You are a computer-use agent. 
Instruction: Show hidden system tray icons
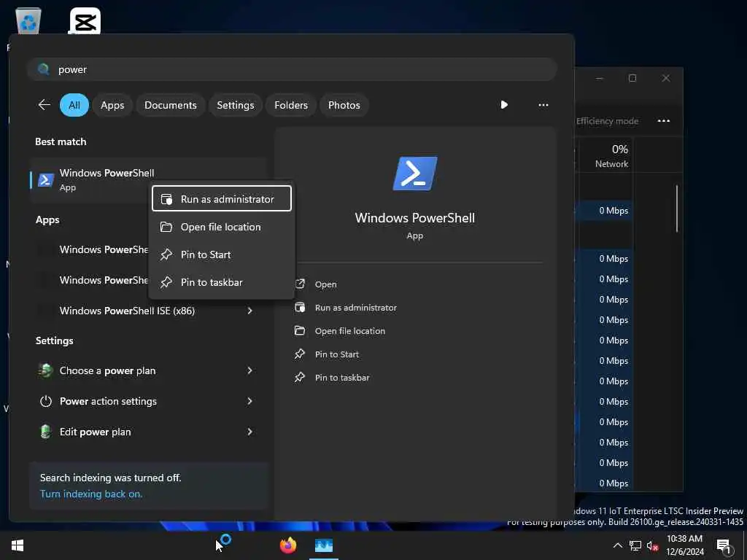pyautogui.click(x=617, y=545)
